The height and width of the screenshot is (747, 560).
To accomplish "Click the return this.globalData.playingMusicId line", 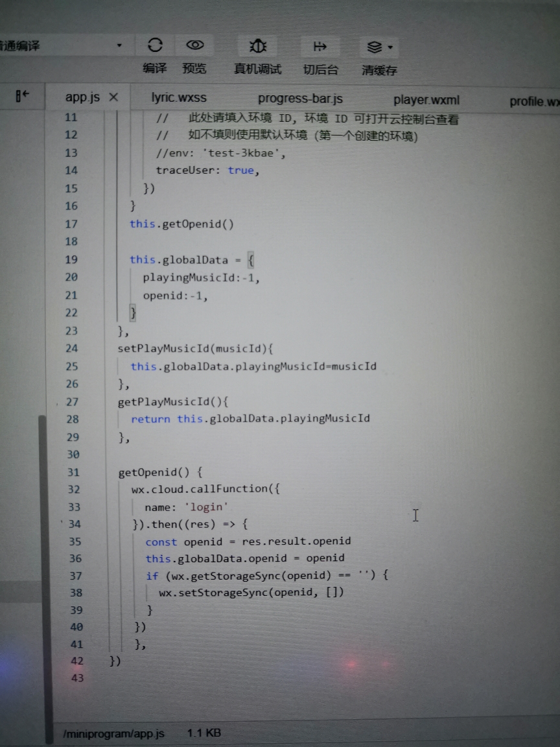I will click(250, 419).
